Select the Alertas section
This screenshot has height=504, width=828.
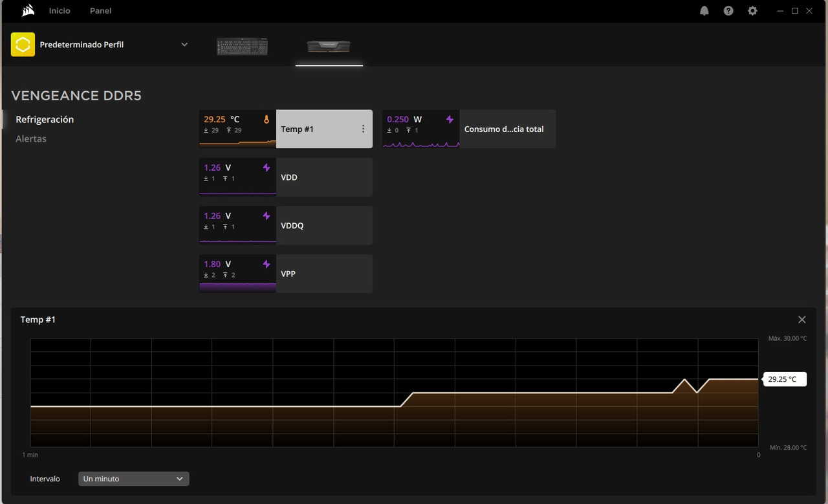click(x=31, y=139)
